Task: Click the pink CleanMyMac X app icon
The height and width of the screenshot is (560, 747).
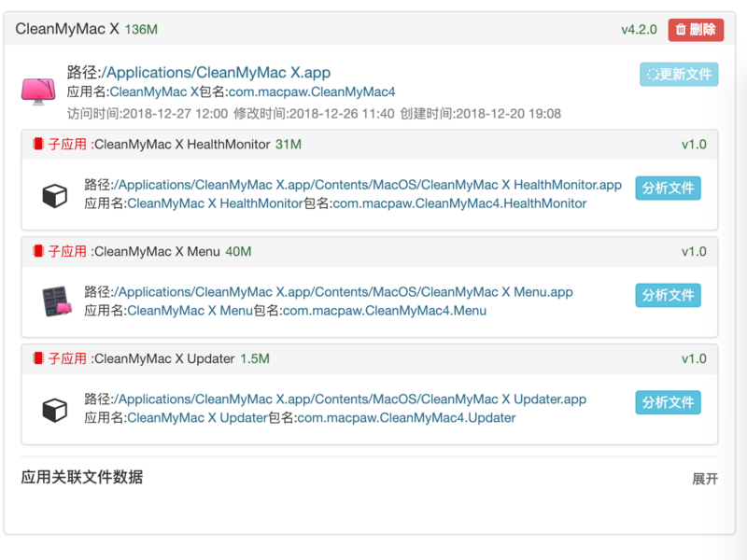Action: point(38,91)
